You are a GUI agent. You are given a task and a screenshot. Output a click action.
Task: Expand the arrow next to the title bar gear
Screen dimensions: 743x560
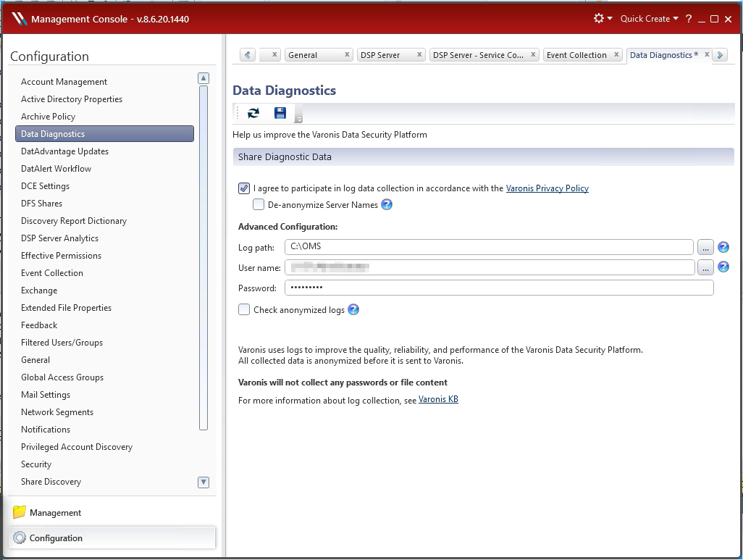[610, 18]
